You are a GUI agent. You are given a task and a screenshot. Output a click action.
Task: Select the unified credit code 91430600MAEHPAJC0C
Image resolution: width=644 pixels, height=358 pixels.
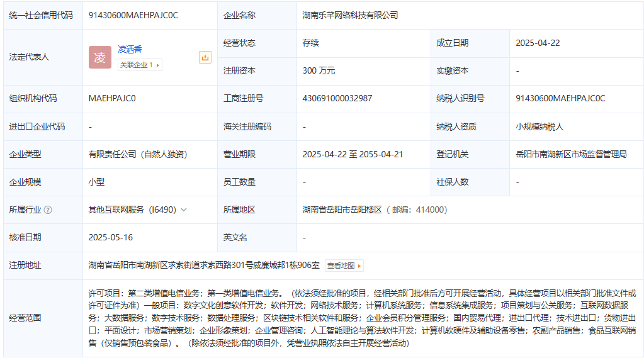tap(133, 15)
